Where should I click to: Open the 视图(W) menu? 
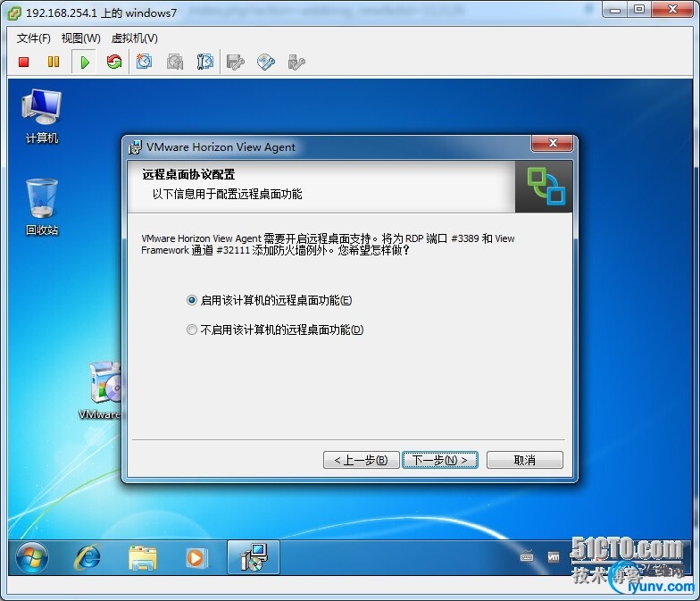(x=80, y=38)
